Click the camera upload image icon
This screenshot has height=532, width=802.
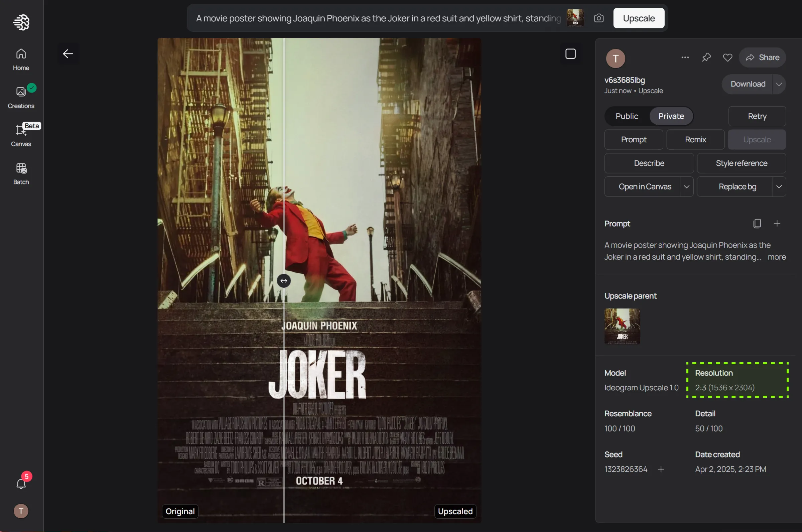pos(599,18)
